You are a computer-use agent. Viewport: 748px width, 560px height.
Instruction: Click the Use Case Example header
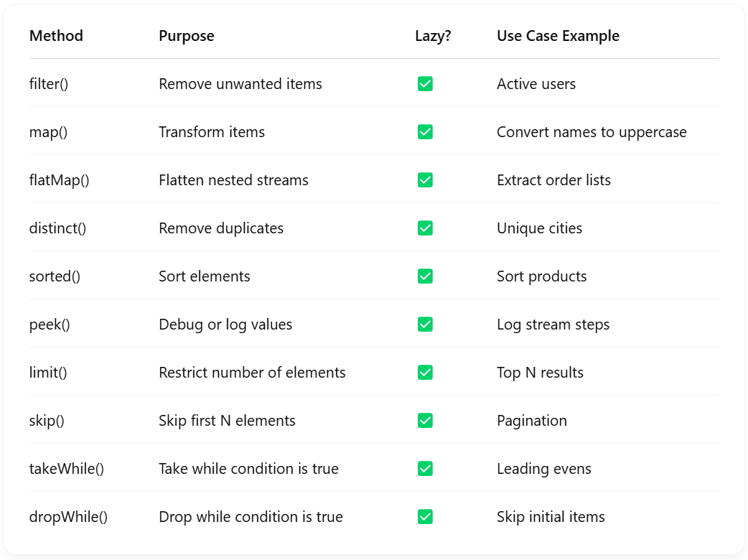(x=558, y=36)
